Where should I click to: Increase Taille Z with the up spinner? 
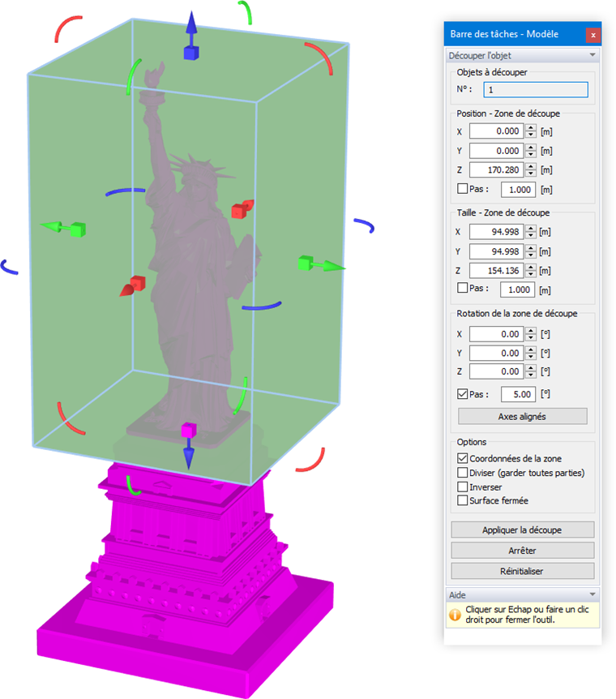coord(530,267)
